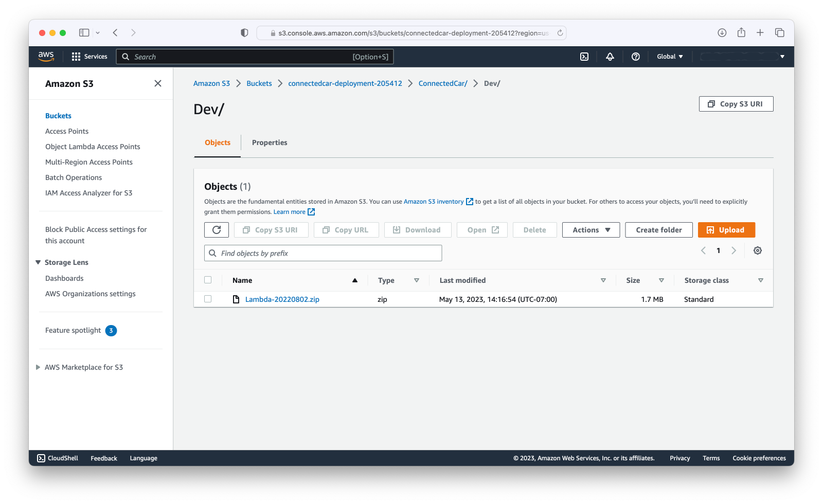
Task: Open CloudShell from the footer bar
Action: (58, 458)
